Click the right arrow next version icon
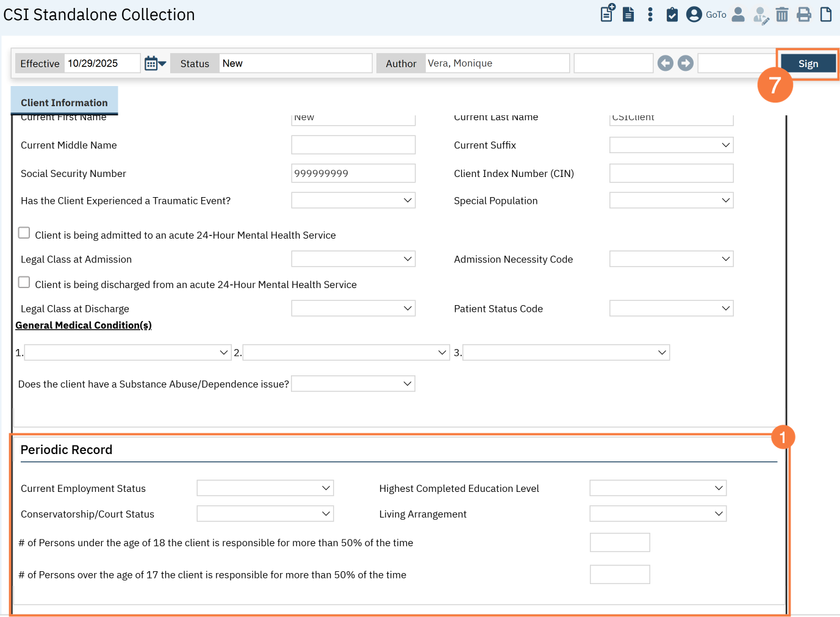The height and width of the screenshot is (617, 840). click(686, 63)
